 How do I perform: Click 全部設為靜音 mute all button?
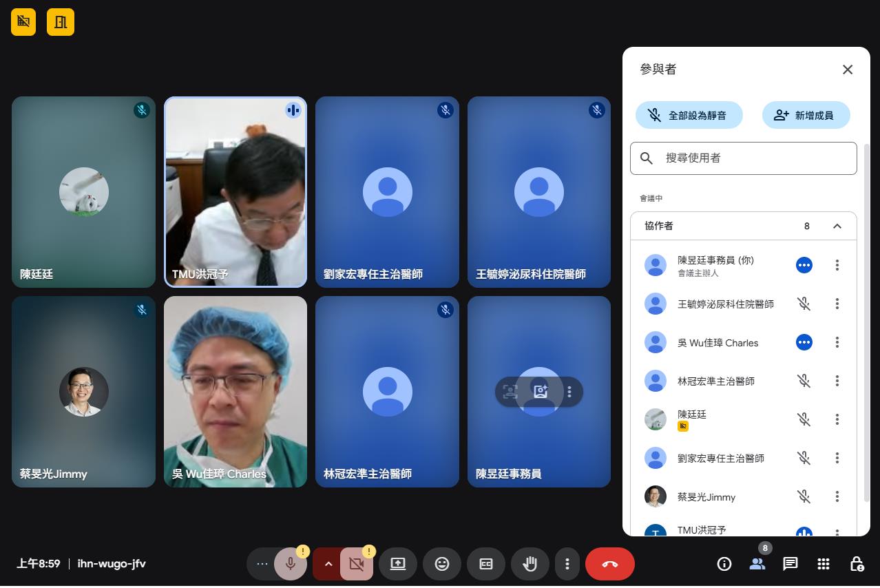(x=689, y=116)
